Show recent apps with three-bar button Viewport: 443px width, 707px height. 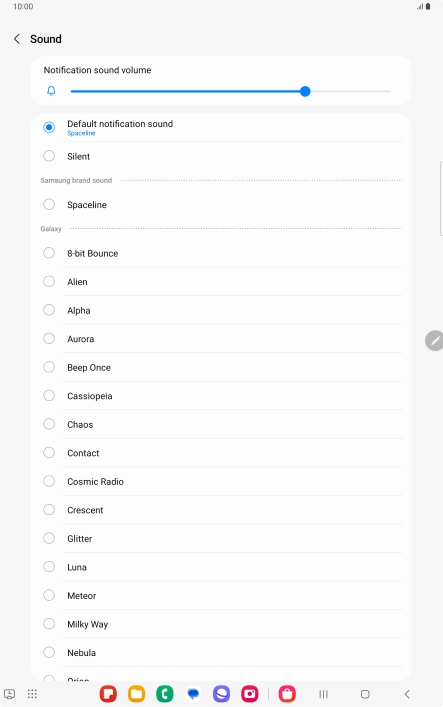[323, 694]
